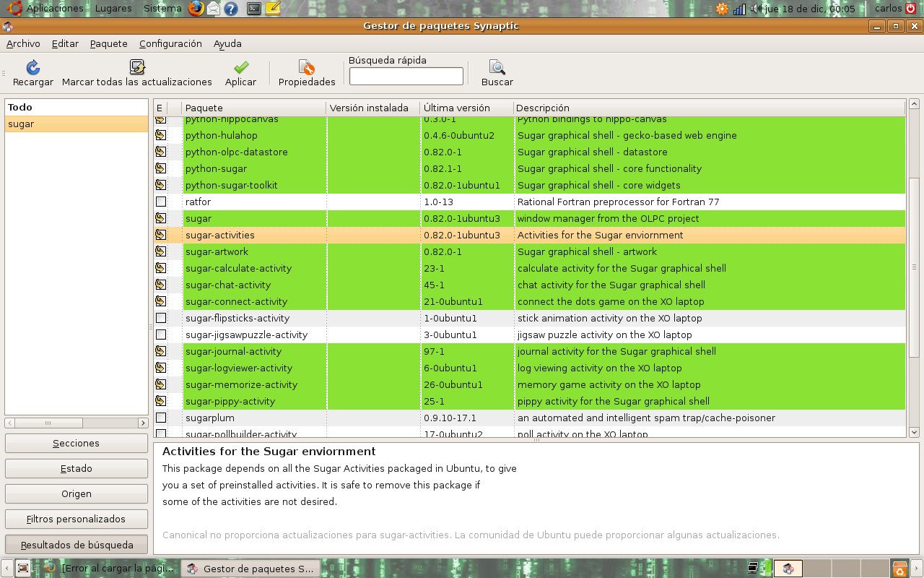Sort by the Descripción column header
Image resolution: width=924 pixels, height=578 pixels.
coord(709,108)
